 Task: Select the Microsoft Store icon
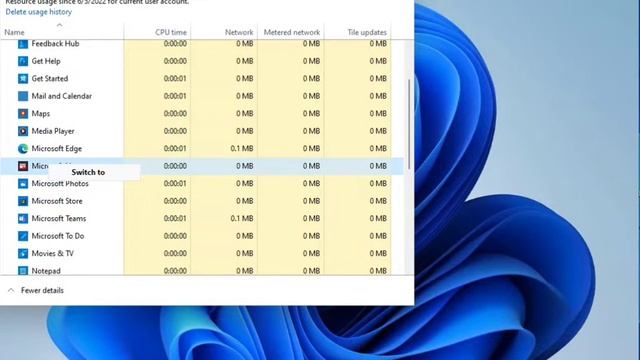[x=23, y=201]
